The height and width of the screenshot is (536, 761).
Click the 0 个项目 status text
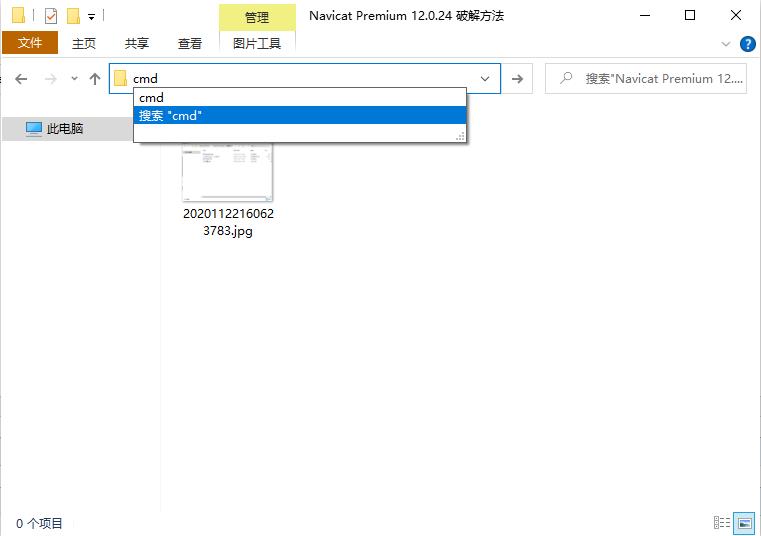(x=39, y=523)
